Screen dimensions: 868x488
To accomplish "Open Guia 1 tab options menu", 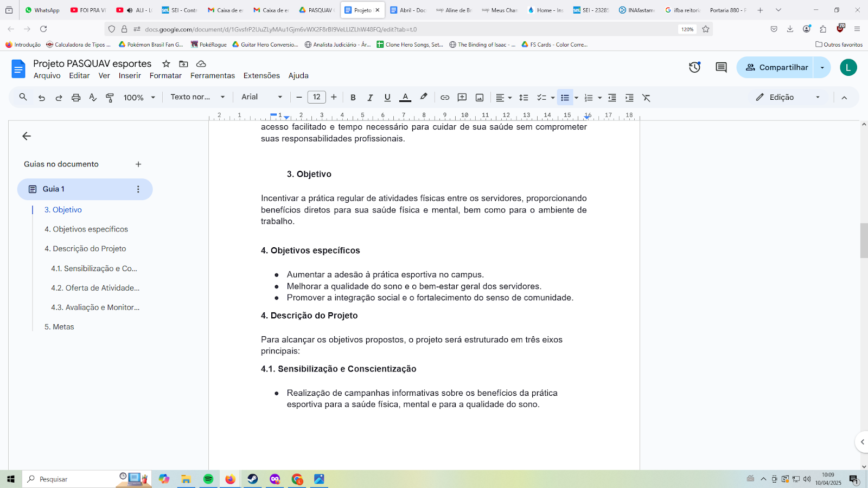I will 138,189.
